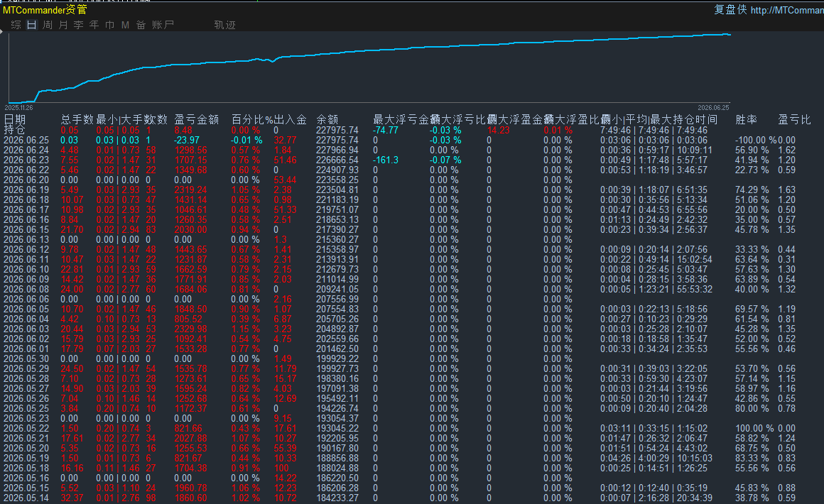The image size is (824, 504).
Task: Click the -23.97 profit value
Action: pos(187,140)
